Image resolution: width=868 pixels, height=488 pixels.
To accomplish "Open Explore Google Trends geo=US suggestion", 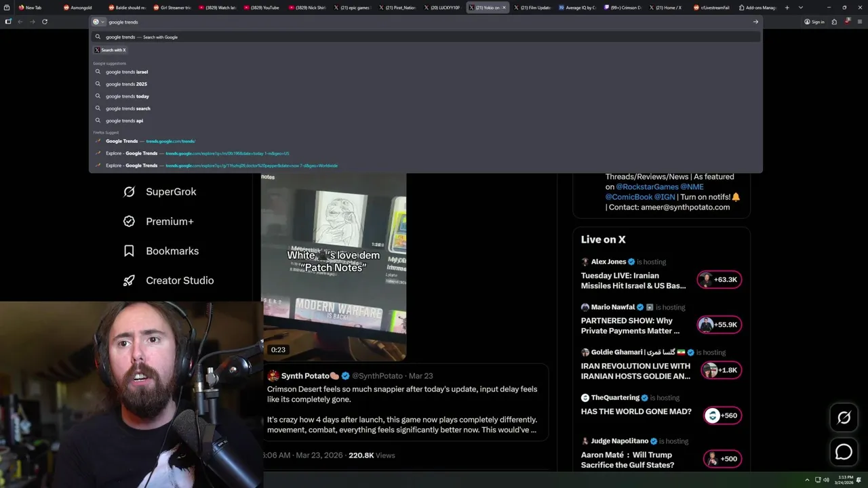I will coord(426,153).
